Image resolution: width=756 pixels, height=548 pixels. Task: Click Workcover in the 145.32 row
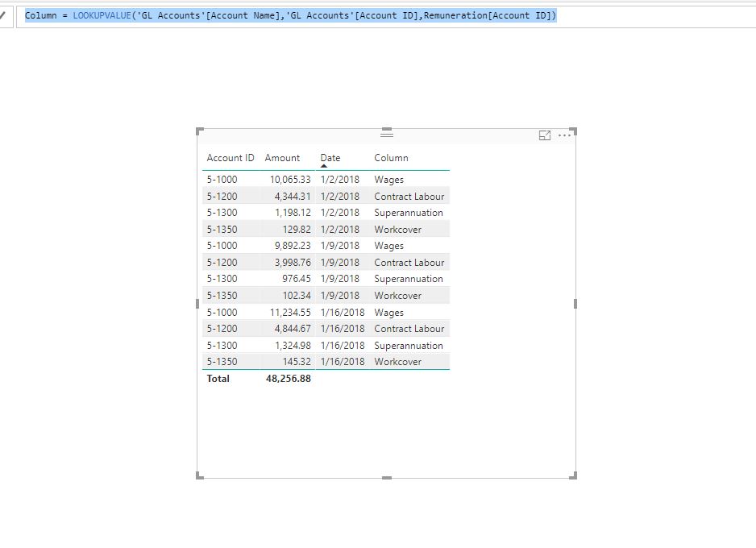(x=398, y=362)
